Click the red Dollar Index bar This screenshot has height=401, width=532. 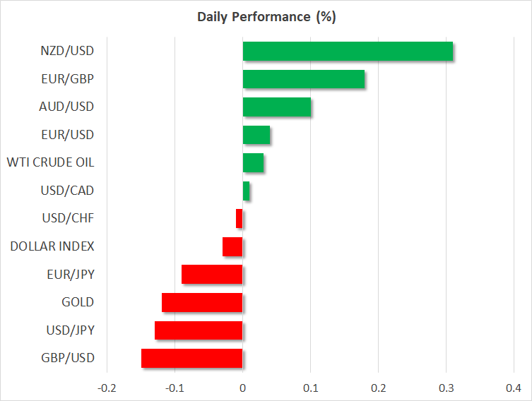232,246
